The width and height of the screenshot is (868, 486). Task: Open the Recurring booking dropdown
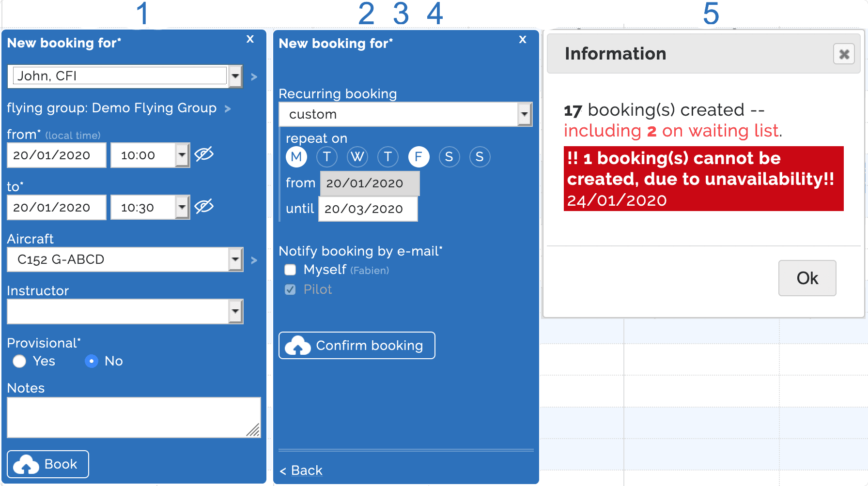525,114
